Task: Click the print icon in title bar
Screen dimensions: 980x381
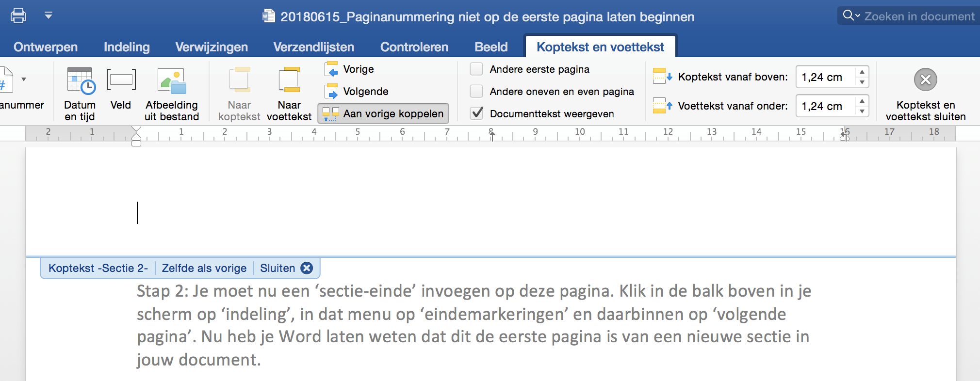Action: coord(18,16)
